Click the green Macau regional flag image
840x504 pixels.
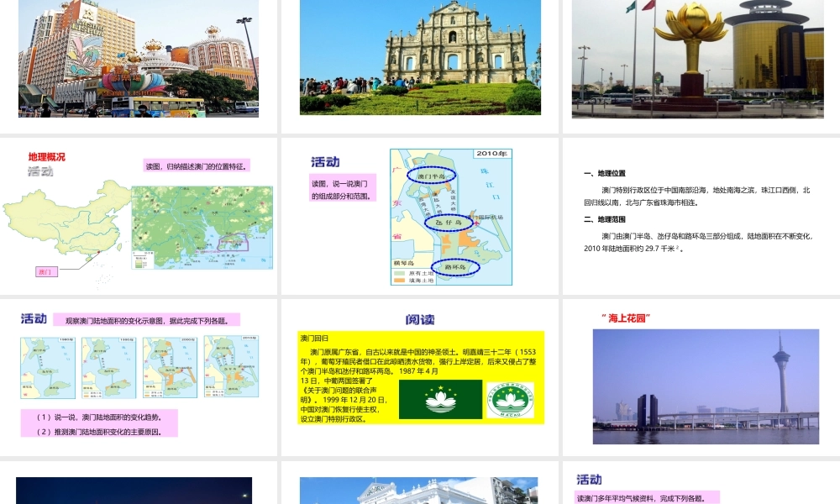(440, 400)
